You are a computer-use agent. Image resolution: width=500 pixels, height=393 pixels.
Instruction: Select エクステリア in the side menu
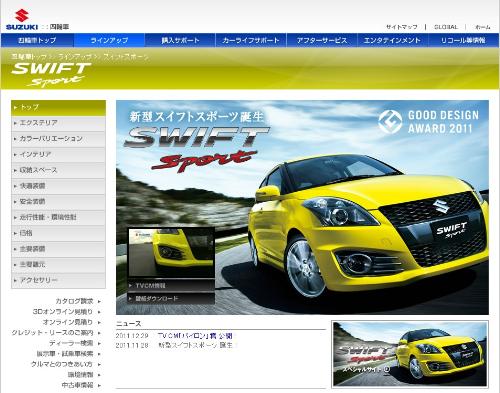coord(58,123)
